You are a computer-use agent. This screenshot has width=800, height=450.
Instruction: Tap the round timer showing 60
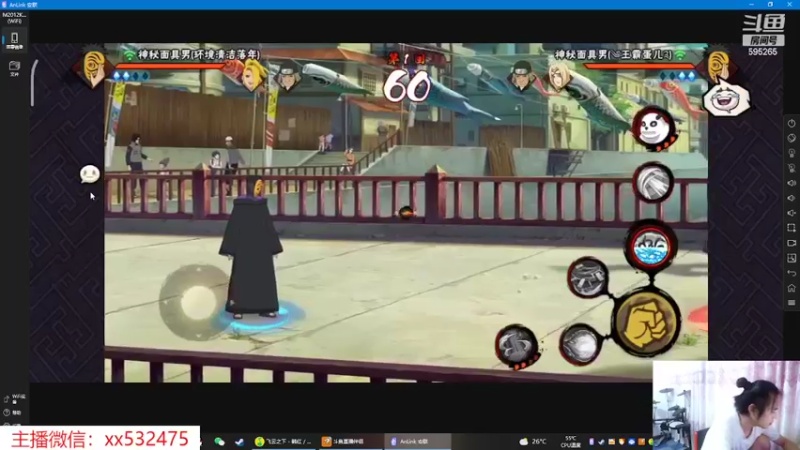(x=407, y=86)
